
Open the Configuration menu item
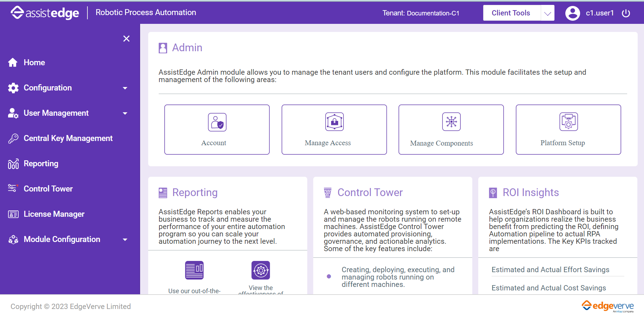click(48, 88)
